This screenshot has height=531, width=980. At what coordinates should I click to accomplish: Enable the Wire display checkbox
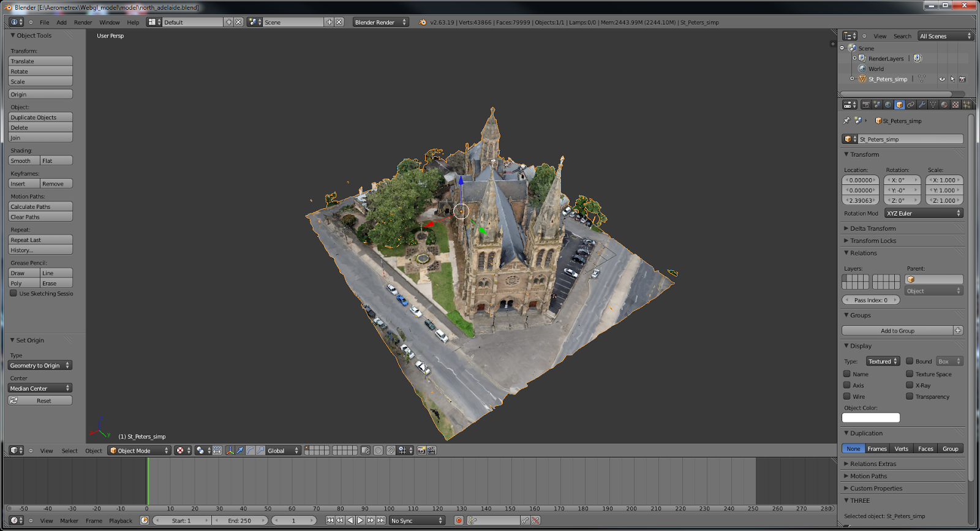point(847,396)
